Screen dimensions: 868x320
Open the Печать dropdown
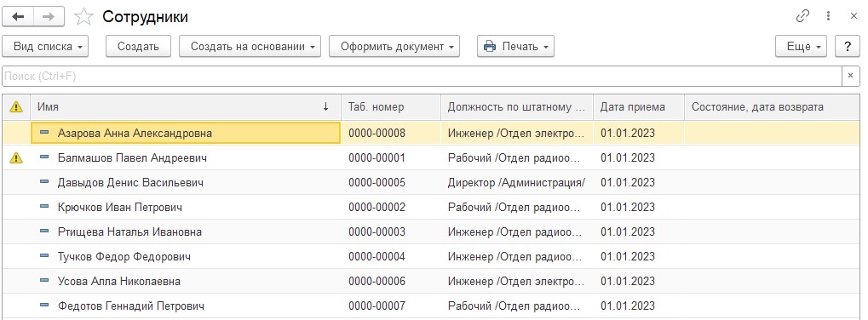coord(515,47)
